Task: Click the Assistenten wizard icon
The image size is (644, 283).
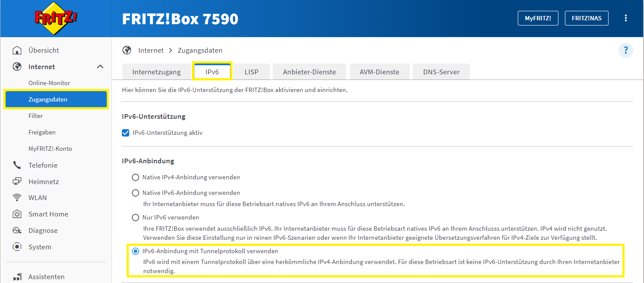Action: [17, 277]
